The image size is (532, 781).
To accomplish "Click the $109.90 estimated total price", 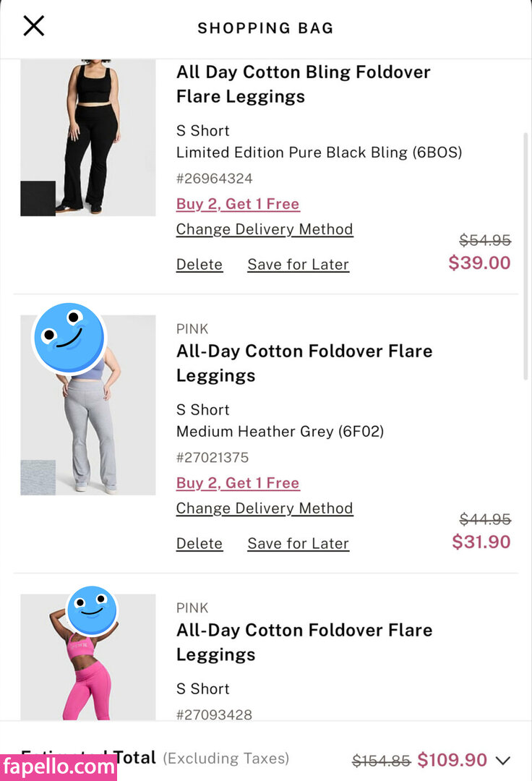I will tap(452, 760).
